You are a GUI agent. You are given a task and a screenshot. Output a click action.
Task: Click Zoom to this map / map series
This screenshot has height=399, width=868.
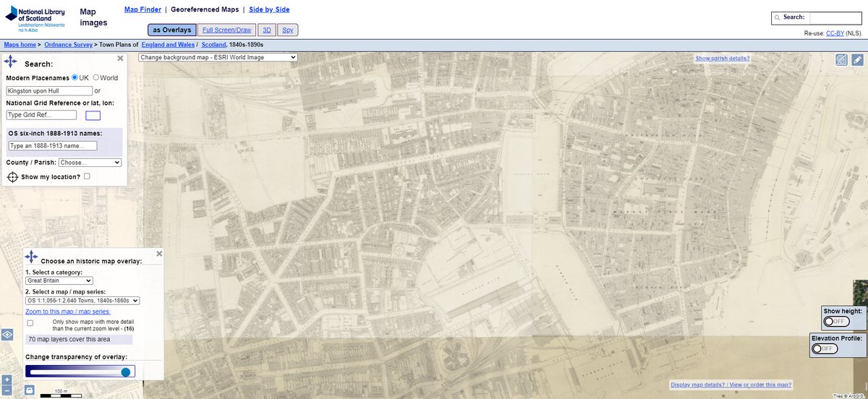[x=68, y=312]
